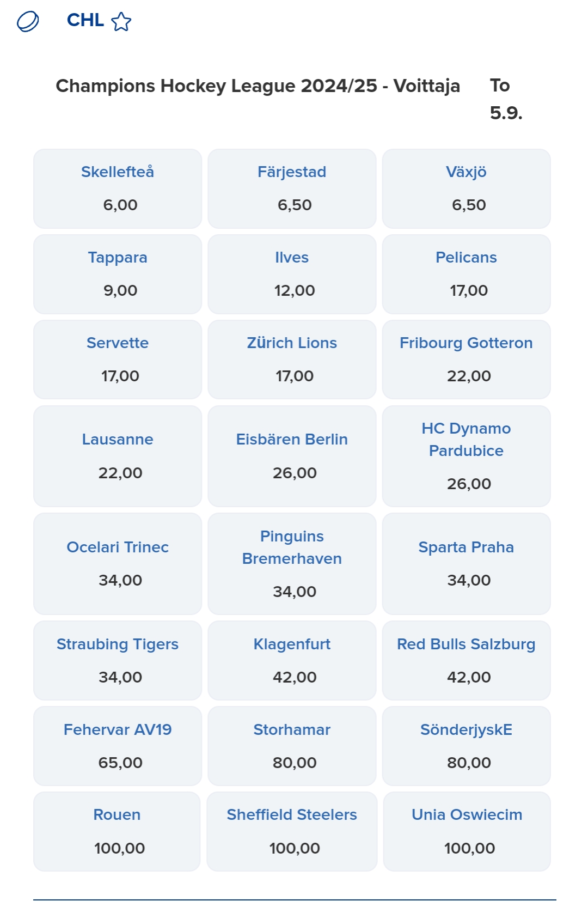Select Unia Oswiecim 100,00

[x=467, y=831]
